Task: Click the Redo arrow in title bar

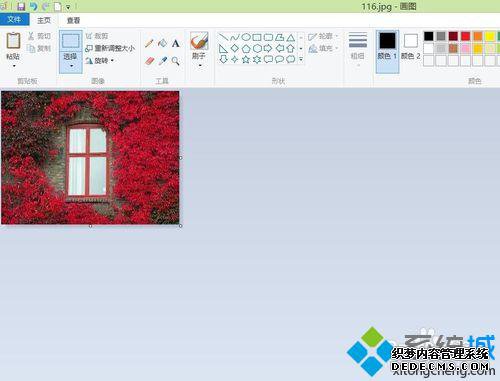Action: 45,6
